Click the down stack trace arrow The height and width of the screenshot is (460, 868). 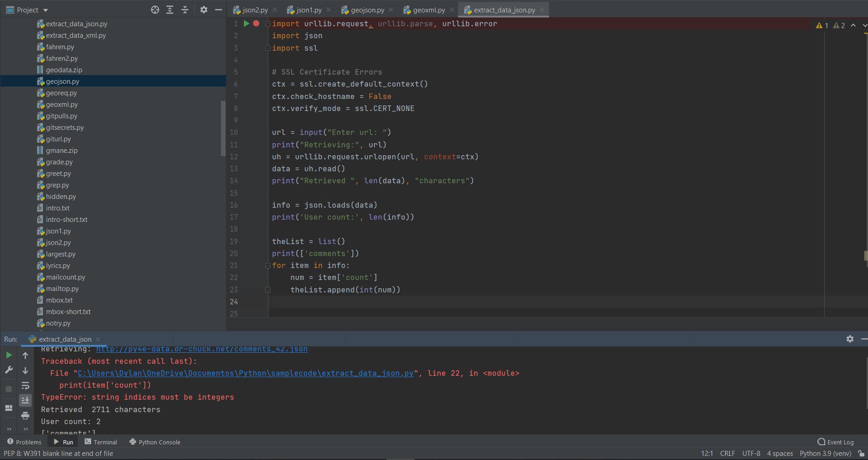[25, 370]
